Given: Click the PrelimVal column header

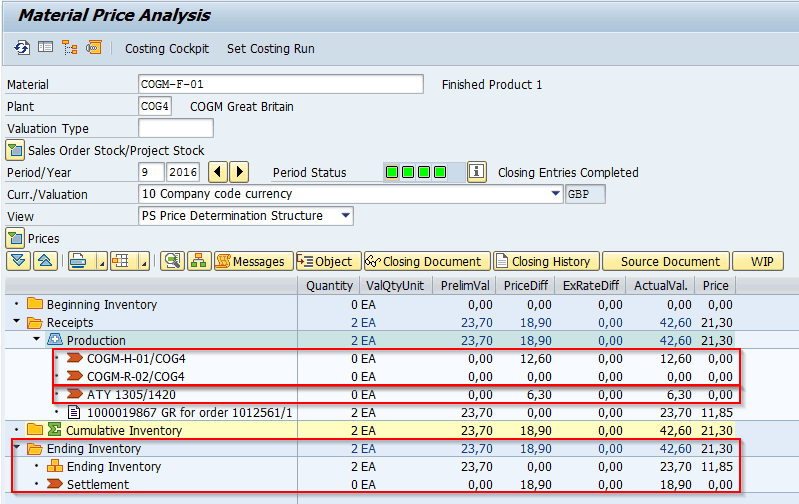Looking at the screenshot, I should [465, 285].
